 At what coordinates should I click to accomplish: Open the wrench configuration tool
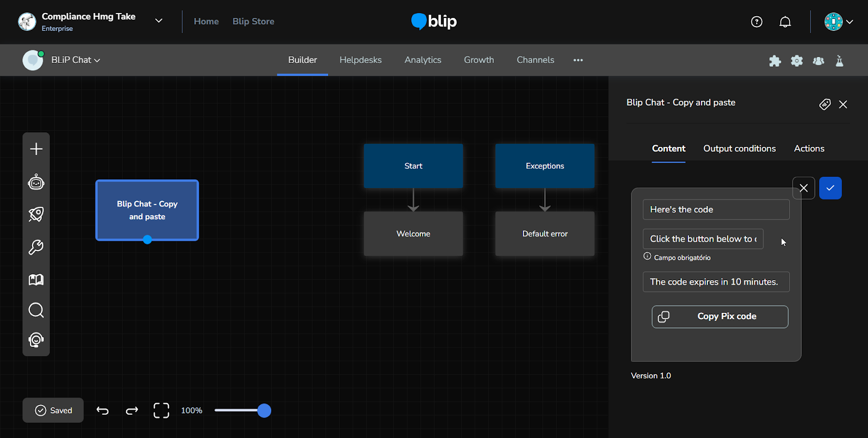coord(36,247)
